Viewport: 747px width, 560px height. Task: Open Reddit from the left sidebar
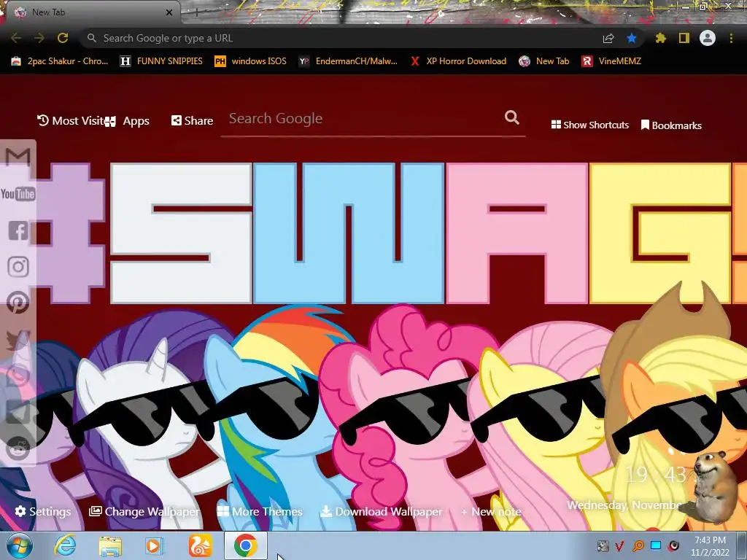click(x=18, y=448)
